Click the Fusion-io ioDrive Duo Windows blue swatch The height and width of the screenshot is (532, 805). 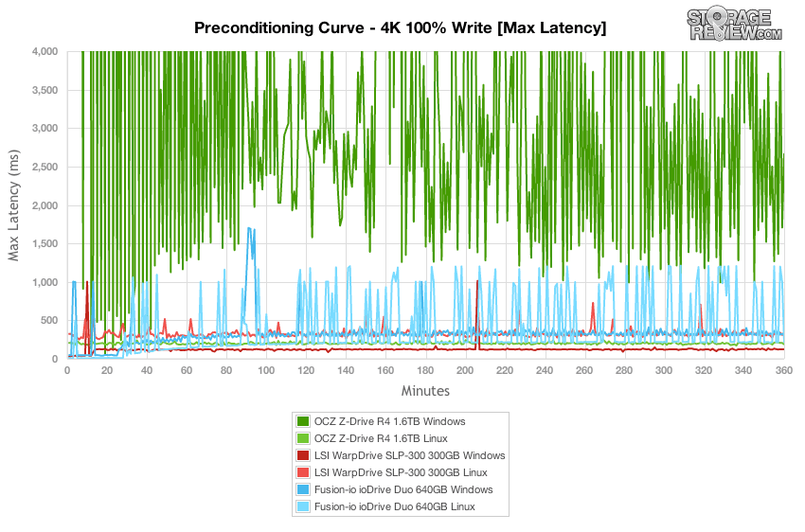point(303,489)
